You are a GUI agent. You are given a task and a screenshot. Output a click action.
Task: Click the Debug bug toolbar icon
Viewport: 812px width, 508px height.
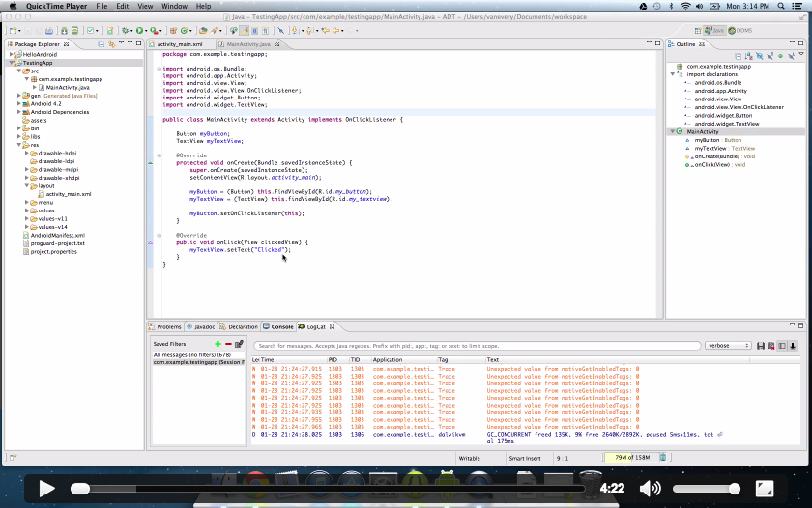point(126,31)
